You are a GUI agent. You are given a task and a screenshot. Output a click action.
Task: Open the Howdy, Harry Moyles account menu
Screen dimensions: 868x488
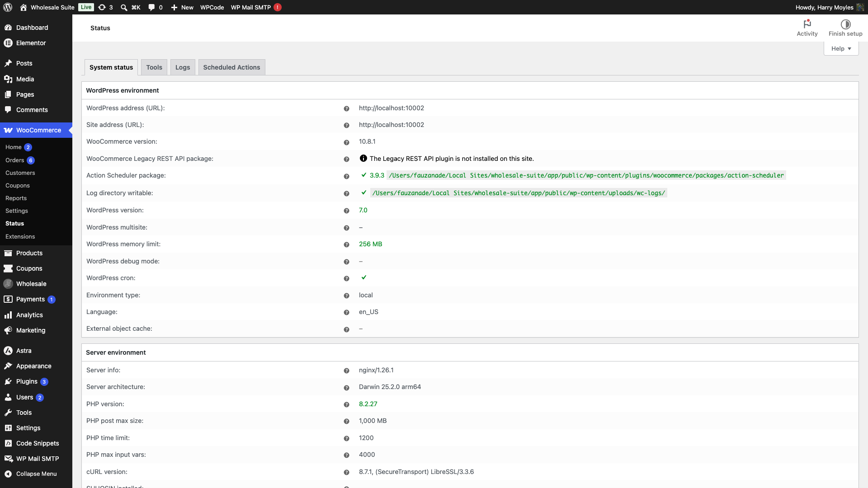[x=830, y=7]
